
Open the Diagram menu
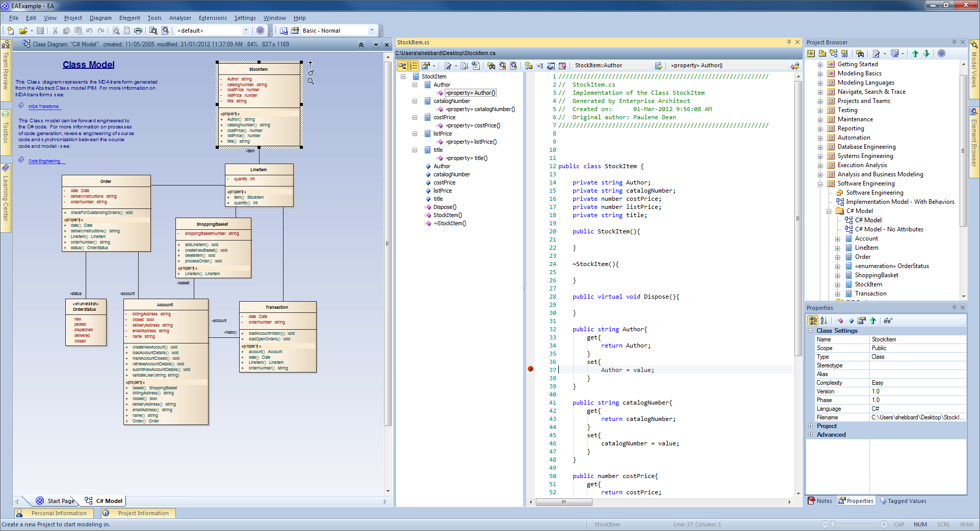100,18
